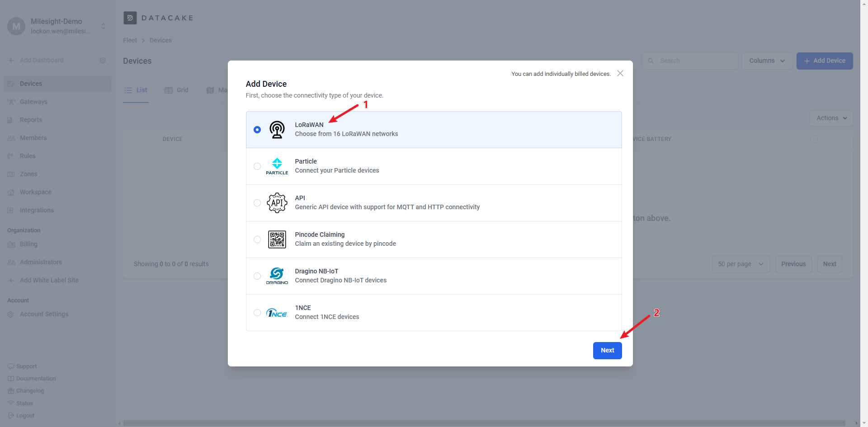
Task: Click the Devices breadcrumb
Action: point(160,40)
